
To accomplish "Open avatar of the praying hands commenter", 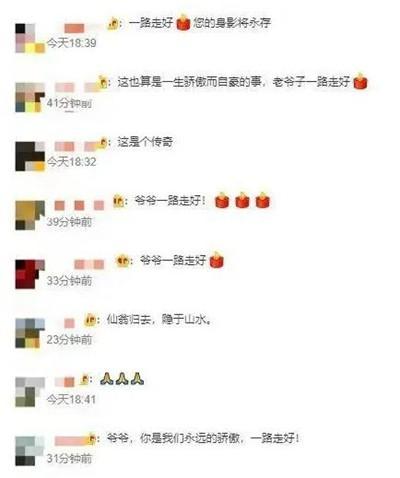I will (30, 392).
